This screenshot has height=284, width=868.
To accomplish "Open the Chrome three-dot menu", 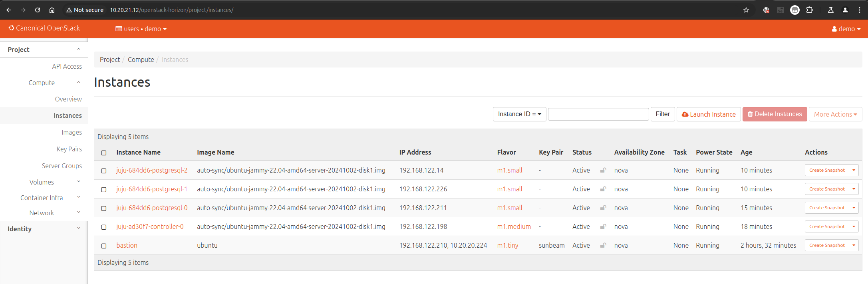I will pos(860,10).
